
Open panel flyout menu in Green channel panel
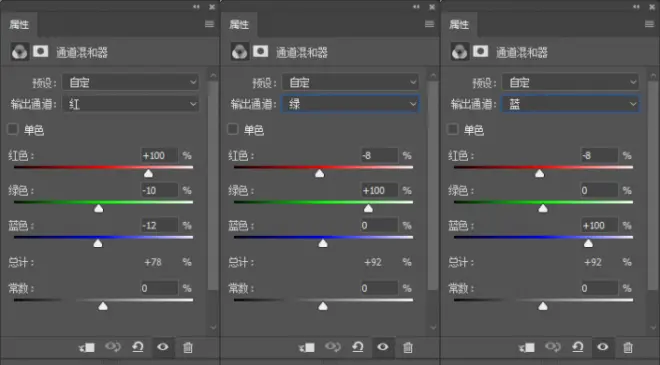429,24
